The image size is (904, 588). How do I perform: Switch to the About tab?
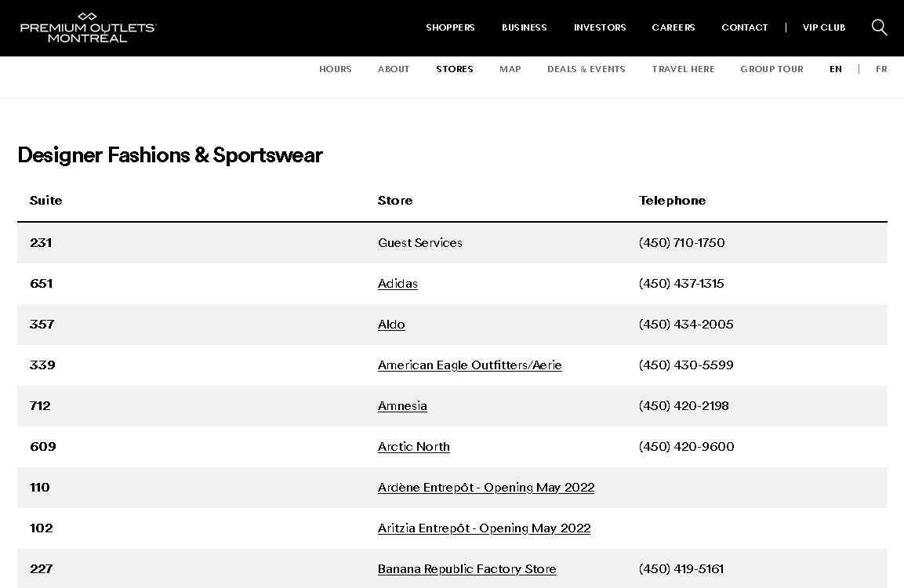(x=394, y=69)
